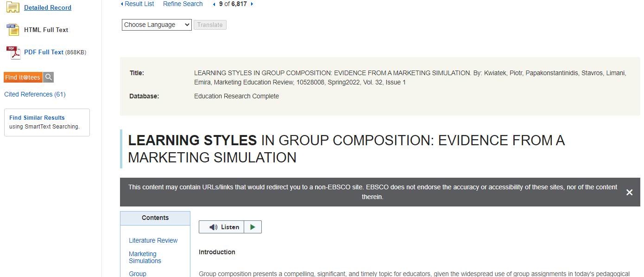The height and width of the screenshot is (277, 644).
Task: Click the Detailed Record page icon
Action: 13,7
